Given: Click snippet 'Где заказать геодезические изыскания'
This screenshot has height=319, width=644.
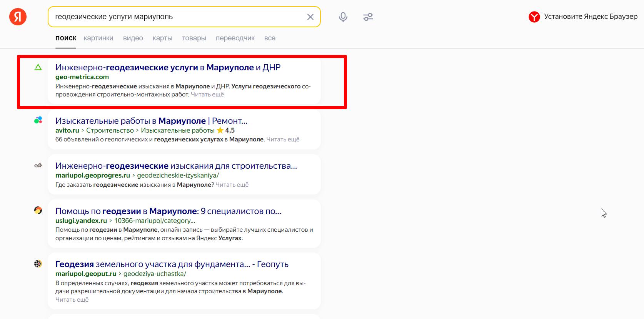Looking at the screenshot, I should point(135,184).
